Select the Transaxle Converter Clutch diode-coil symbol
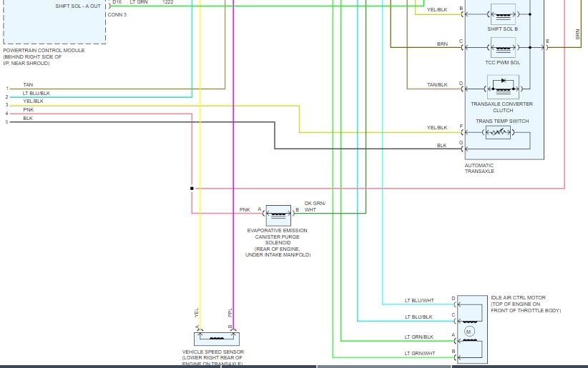588x368 pixels. point(503,87)
